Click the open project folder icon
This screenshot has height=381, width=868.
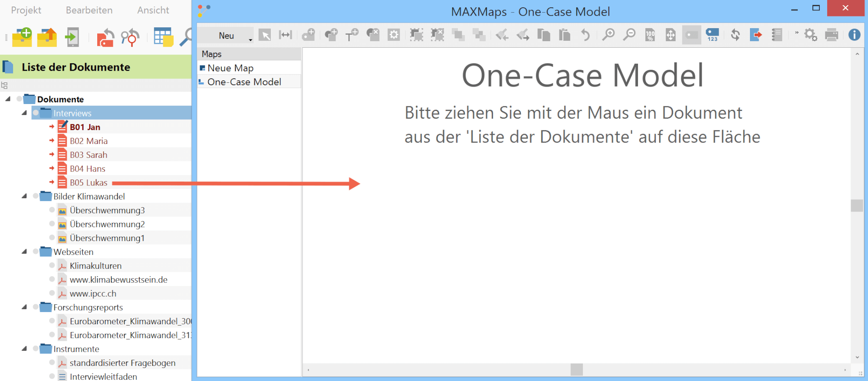coord(47,37)
